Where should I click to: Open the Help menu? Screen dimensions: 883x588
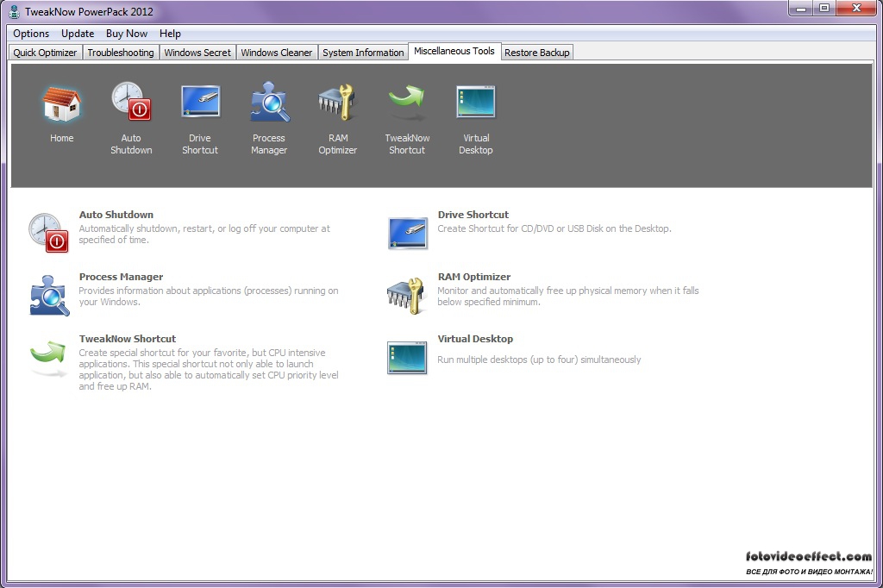click(170, 34)
